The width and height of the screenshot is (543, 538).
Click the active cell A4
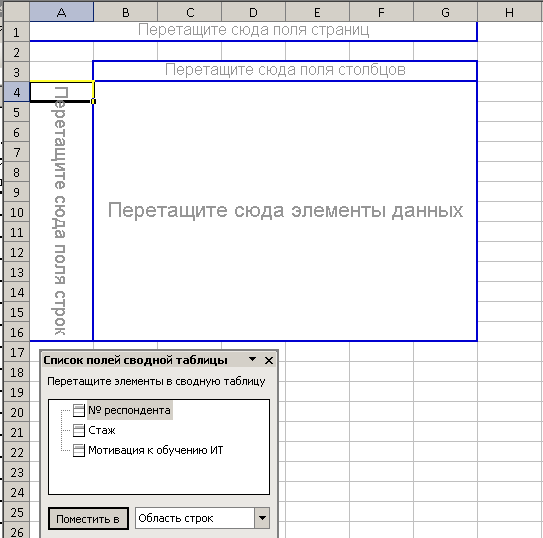point(61,92)
